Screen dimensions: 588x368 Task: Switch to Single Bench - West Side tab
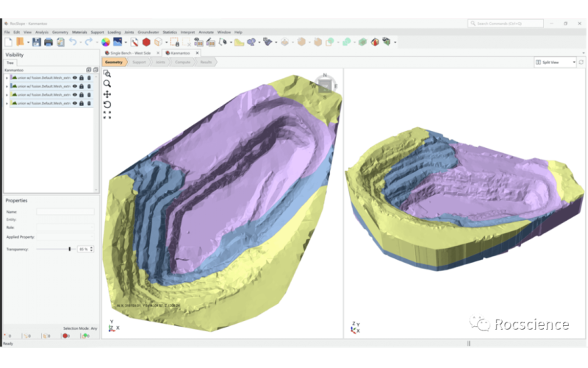(x=131, y=53)
